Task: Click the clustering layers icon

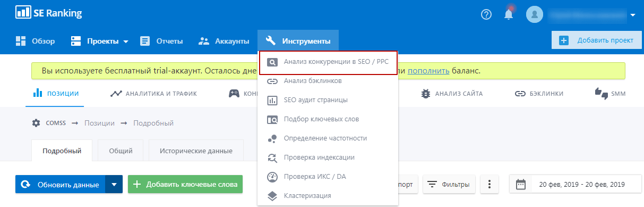Action: 272,196
